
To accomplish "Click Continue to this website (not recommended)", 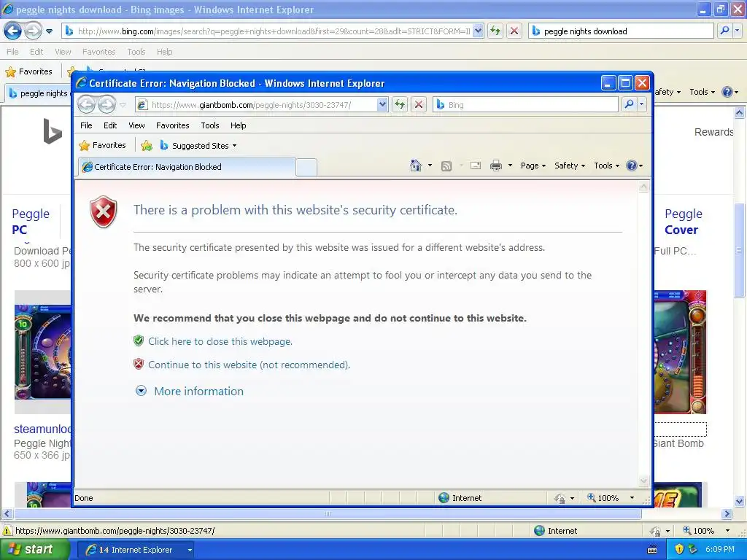I will tap(249, 365).
